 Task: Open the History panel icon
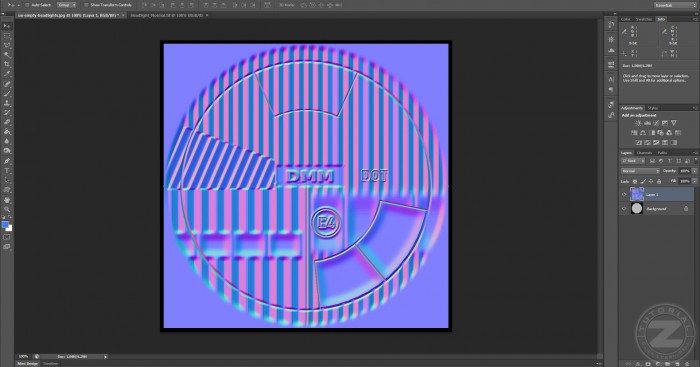coord(611,25)
